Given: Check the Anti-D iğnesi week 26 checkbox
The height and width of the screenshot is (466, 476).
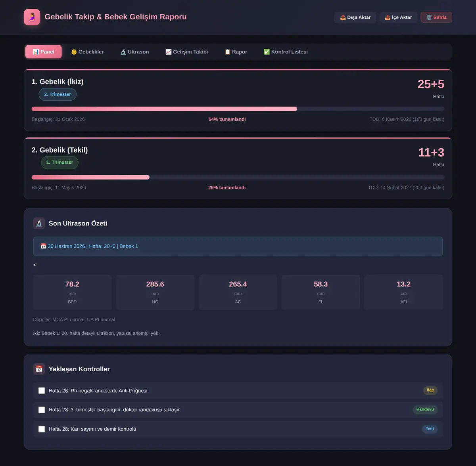Looking at the screenshot, I should (42, 391).
